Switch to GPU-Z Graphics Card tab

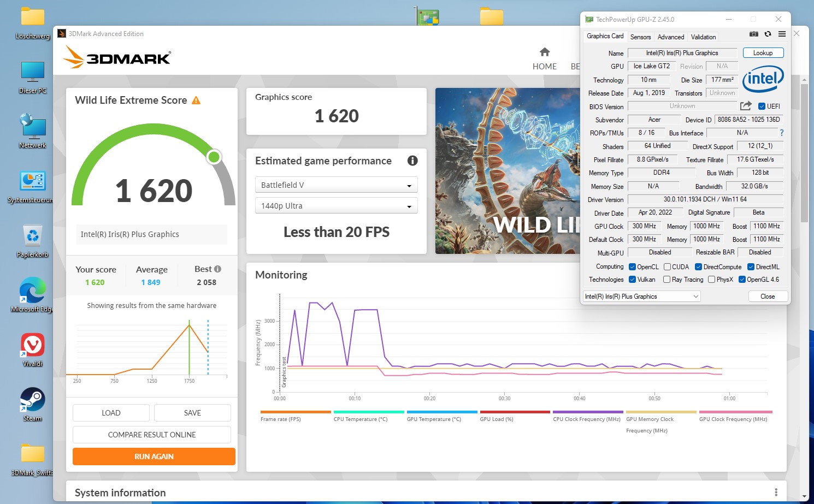[x=605, y=36]
